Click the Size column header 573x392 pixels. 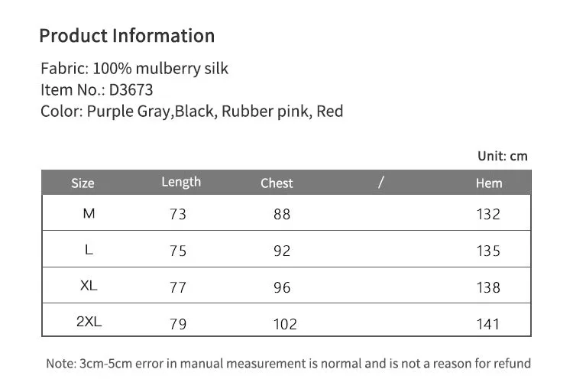(83, 183)
